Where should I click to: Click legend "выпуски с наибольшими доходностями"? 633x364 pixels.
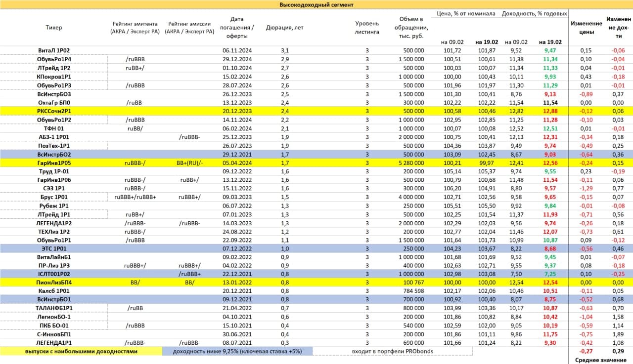(81, 351)
